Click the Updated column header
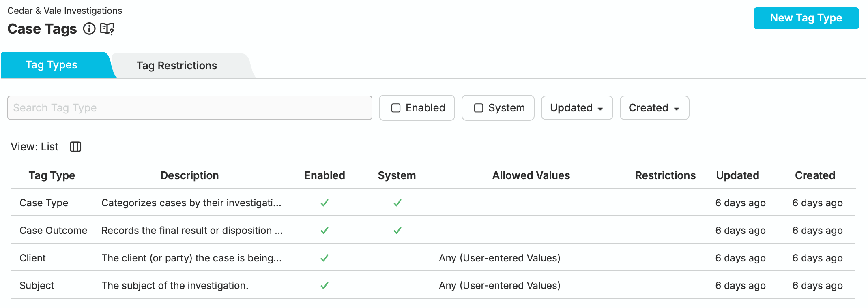868x308 pixels. click(737, 175)
